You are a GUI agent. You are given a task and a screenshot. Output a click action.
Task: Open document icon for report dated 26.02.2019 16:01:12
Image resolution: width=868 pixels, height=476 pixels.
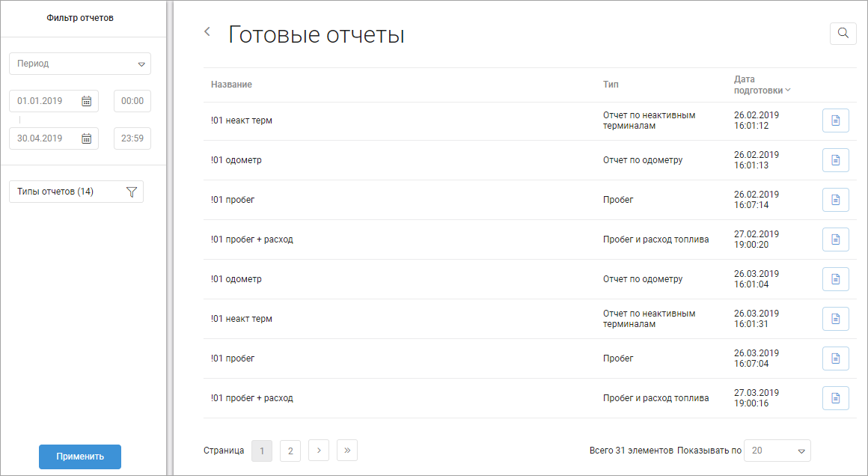click(835, 120)
